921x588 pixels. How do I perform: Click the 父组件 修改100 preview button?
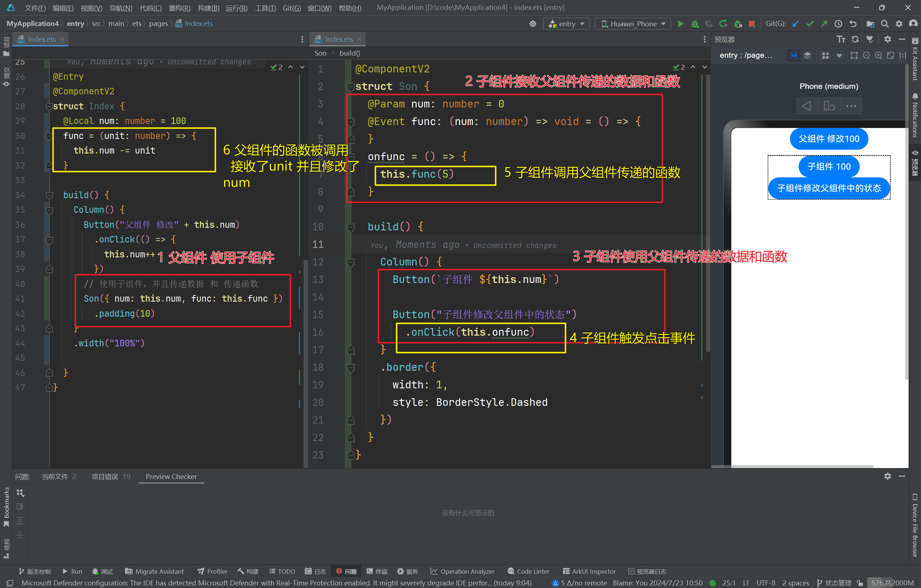click(x=829, y=139)
